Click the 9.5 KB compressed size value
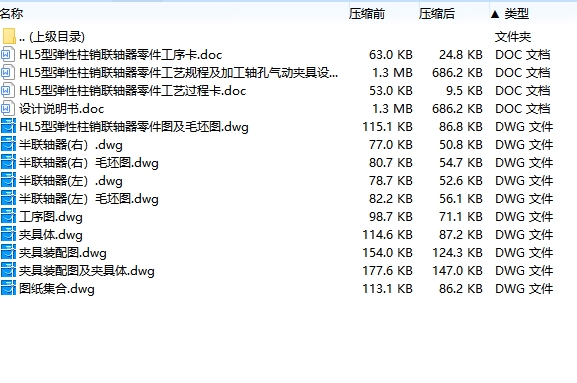Screen dimensions: 577x383 [464, 91]
